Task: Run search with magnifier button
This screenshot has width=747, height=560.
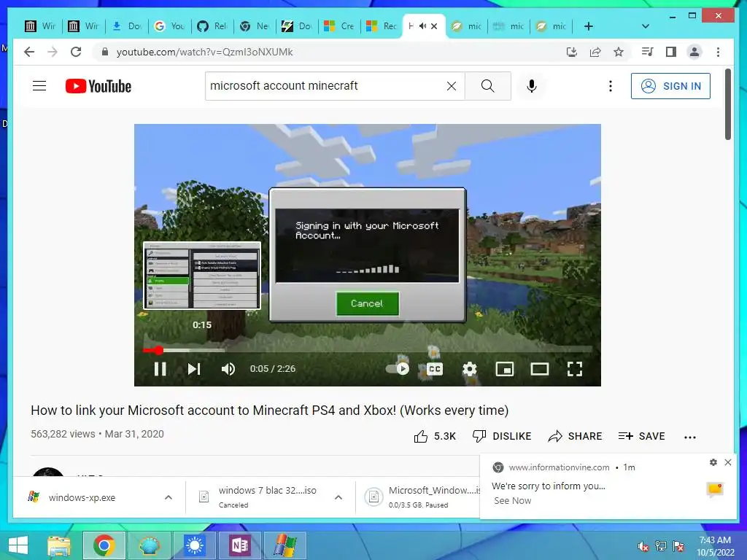Action: coord(488,86)
